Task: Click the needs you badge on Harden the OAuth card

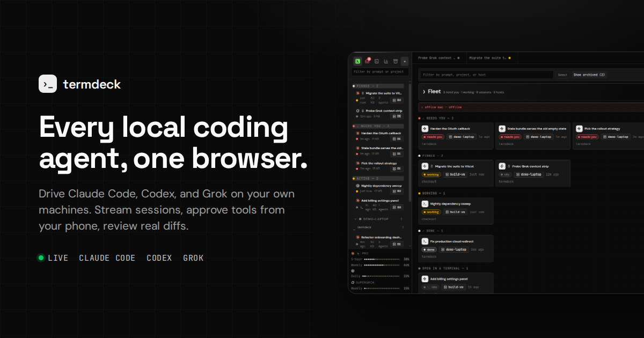Action: click(433, 137)
